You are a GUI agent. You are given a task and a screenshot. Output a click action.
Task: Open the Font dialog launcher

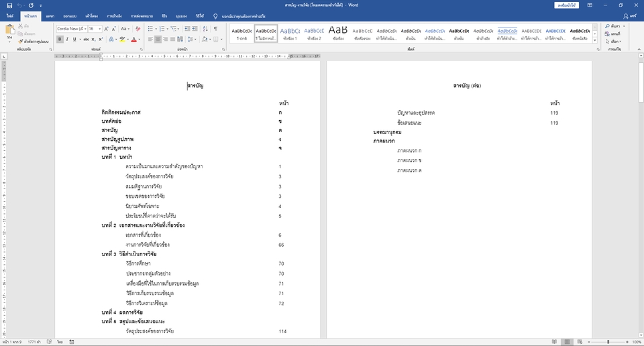(x=141, y=49)
